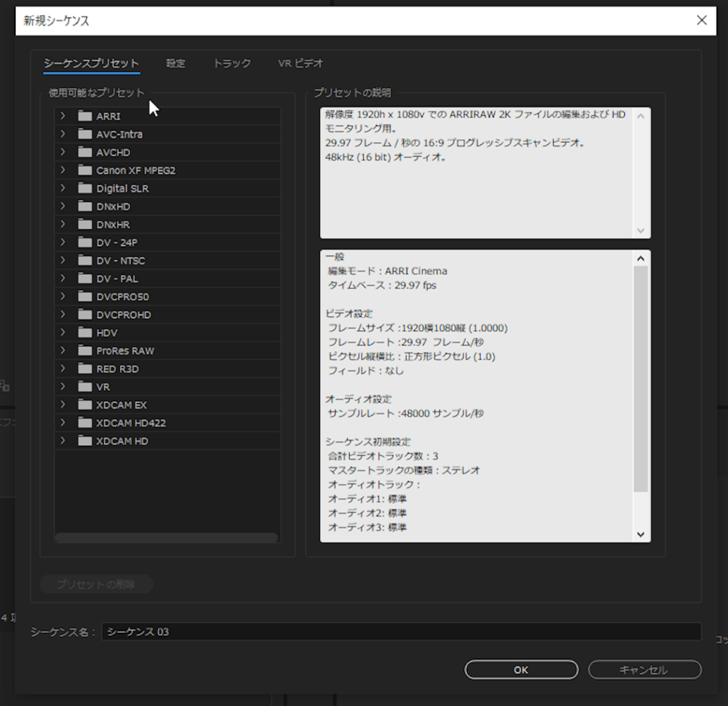Select the Digital SLR preset label

pos(122,188)
